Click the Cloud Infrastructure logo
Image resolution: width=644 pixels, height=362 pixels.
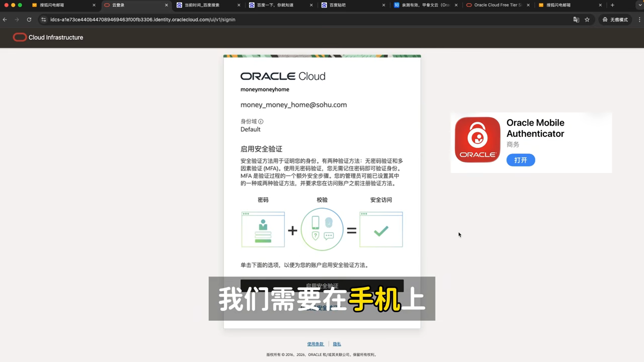(48, 37)
